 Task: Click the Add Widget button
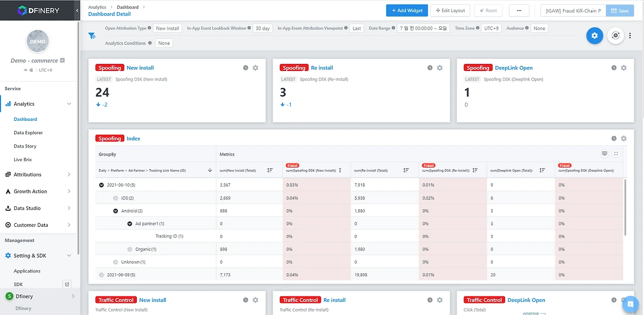coord(407,11)
